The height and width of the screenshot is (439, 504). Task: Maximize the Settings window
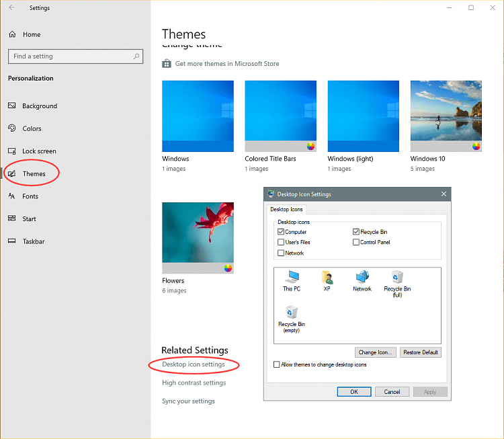tap(471, 7)
